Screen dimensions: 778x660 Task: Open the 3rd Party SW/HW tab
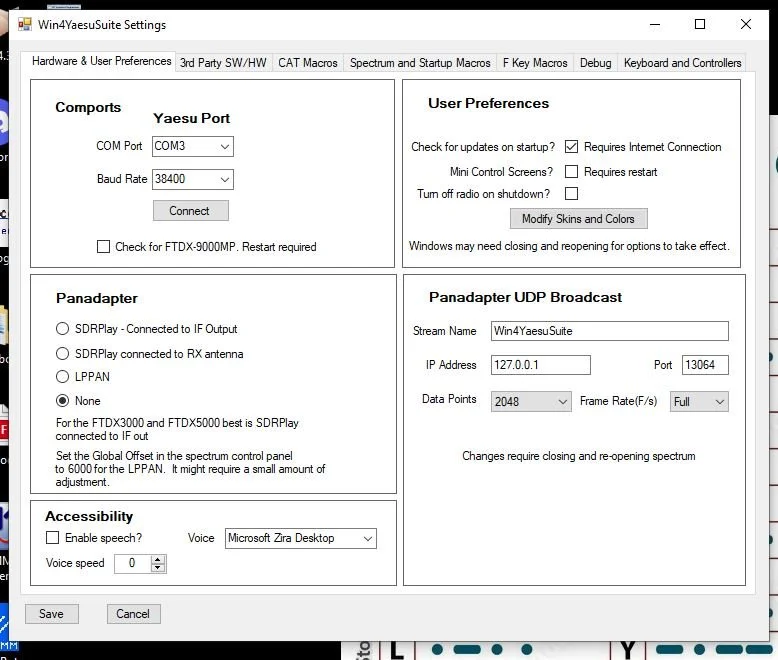[223, 63]
